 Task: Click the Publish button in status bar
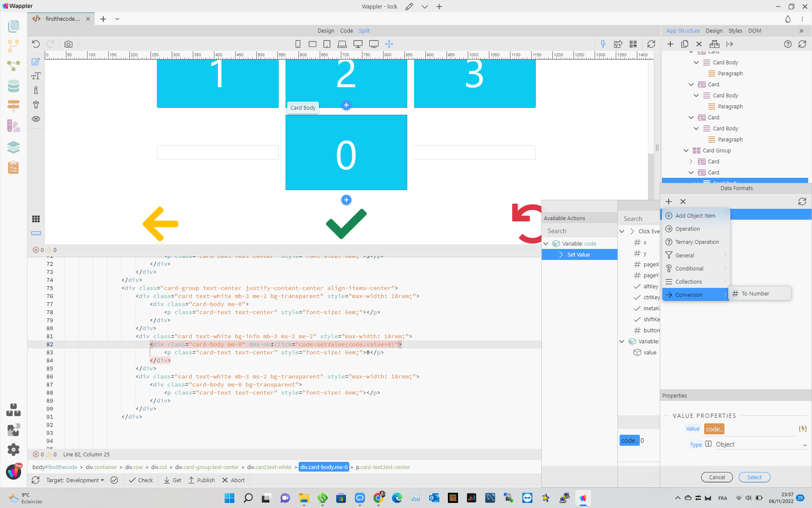coord(202,480)
